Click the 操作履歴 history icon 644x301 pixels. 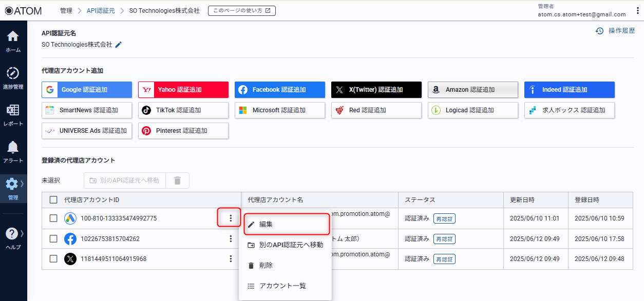(x=599, y=31)
